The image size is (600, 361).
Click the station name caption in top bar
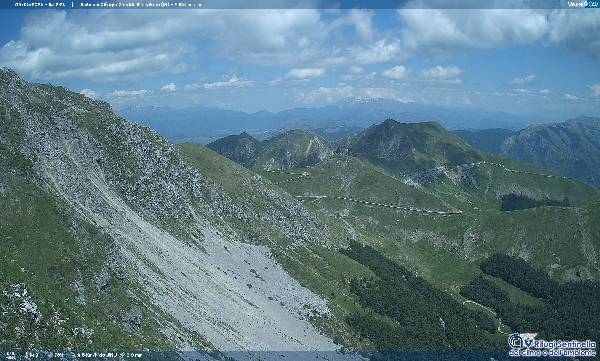pyautogui.click(x=141, y=5)
